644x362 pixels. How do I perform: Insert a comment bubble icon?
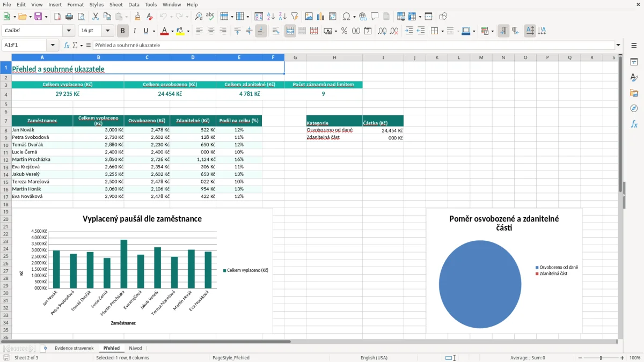click(375, 17)
